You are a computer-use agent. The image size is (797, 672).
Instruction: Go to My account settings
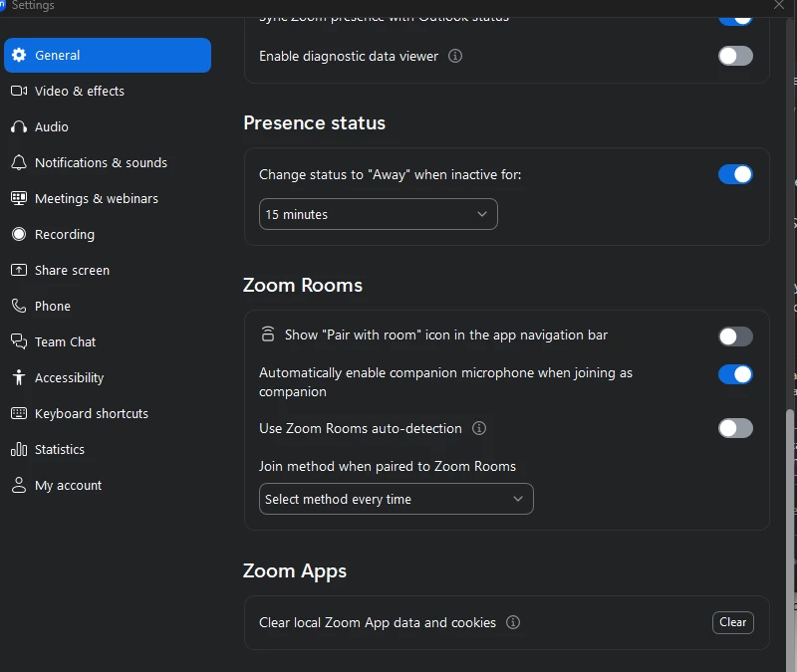108,485
